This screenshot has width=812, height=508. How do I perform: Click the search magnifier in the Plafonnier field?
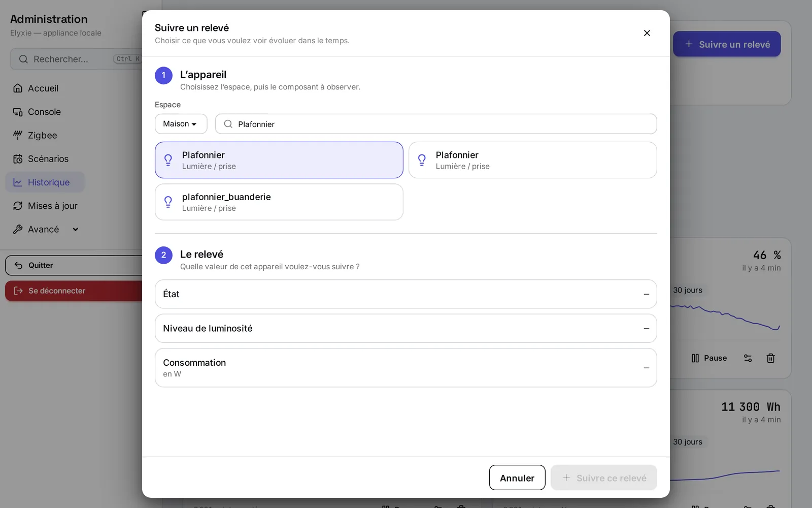[228, 124]
